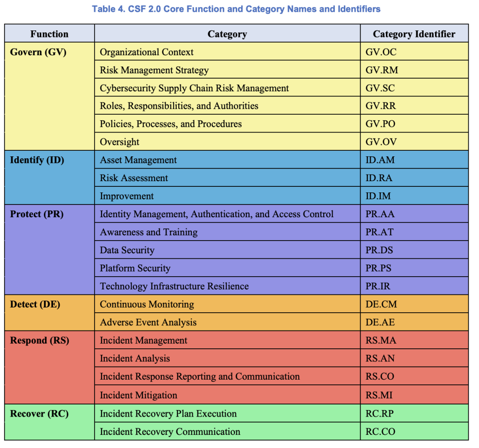
Task: Select the 'Function' column header
Action: tap(50, 34)
